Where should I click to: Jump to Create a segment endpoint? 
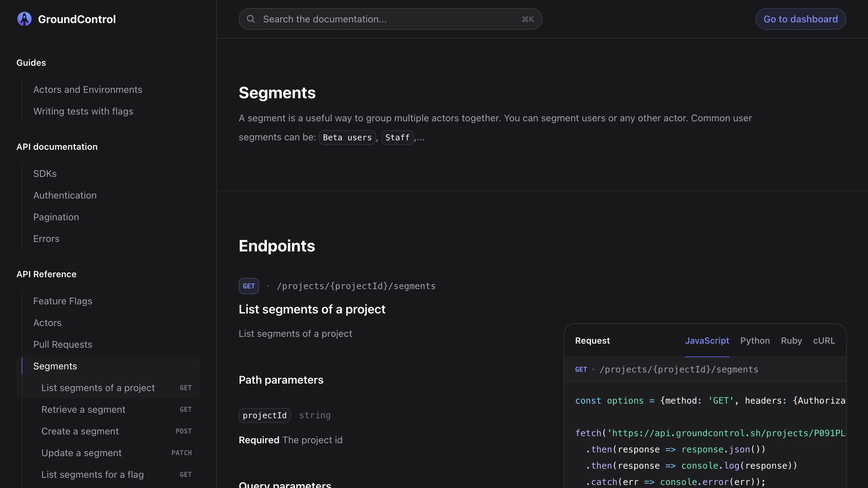(x=116, y=431)
